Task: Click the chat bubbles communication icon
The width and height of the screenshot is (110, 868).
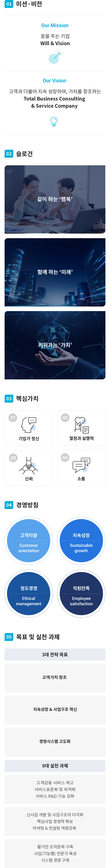Action: 81,465
